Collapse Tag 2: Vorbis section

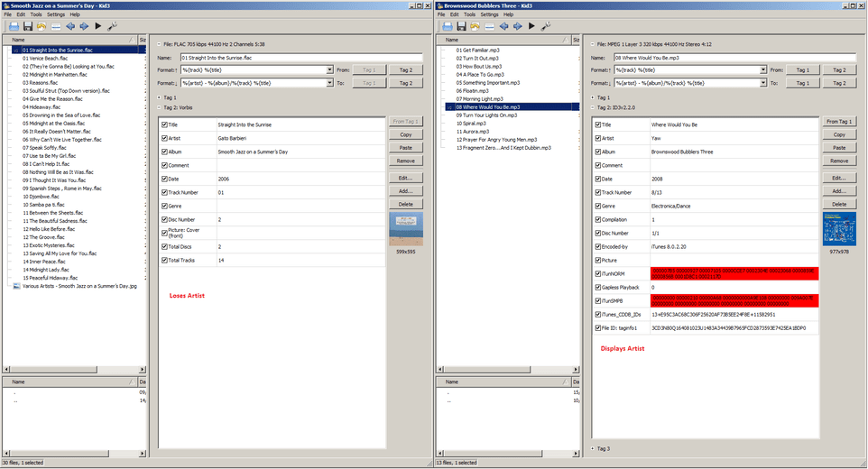[x=159, y=108]
